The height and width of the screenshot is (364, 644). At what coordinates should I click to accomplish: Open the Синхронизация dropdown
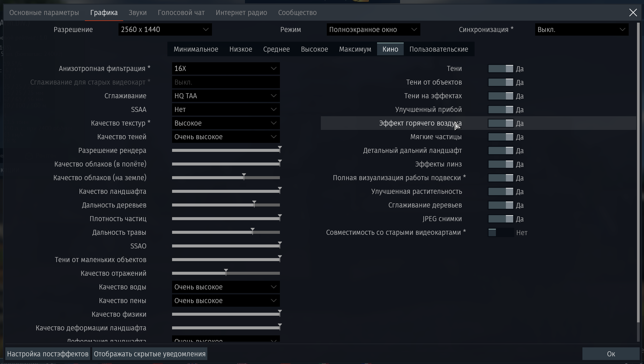click(x=581, y=30)
